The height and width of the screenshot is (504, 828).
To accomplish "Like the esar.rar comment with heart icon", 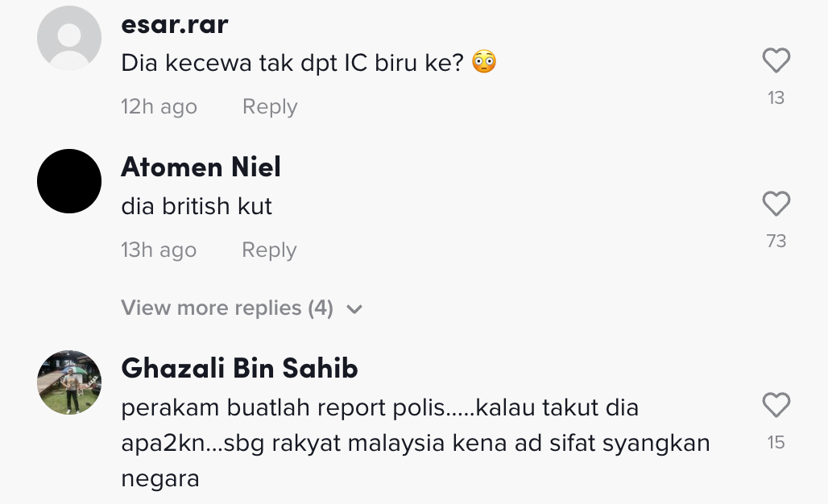I will pos(776,61).
